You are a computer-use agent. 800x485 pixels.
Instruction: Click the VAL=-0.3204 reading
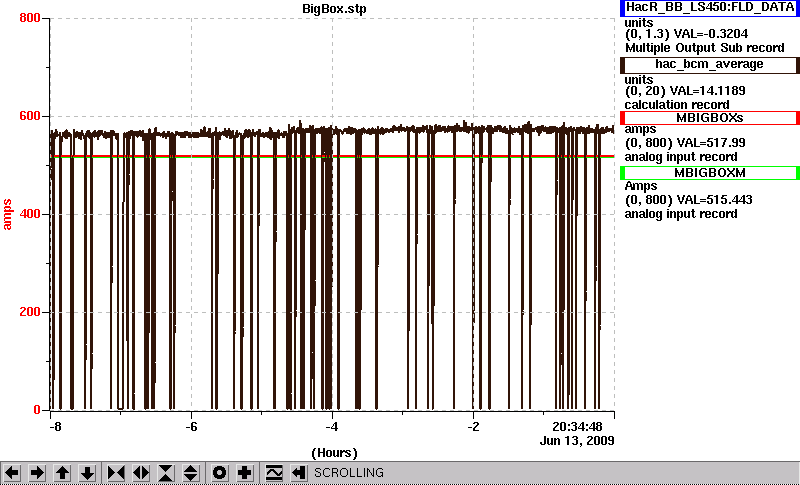711,34
